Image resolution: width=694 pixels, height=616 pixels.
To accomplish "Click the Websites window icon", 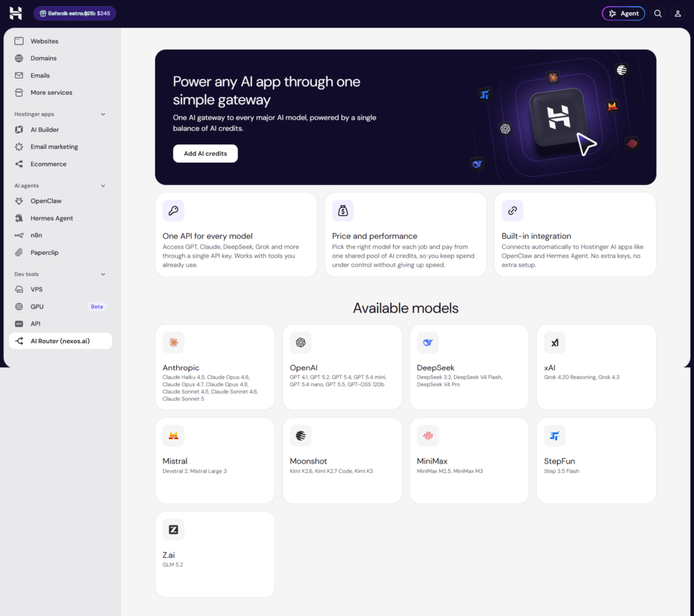I will (x=19, y=41).
